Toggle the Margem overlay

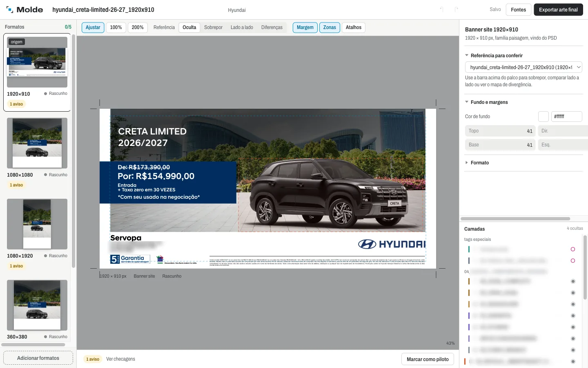coord(305,27)
